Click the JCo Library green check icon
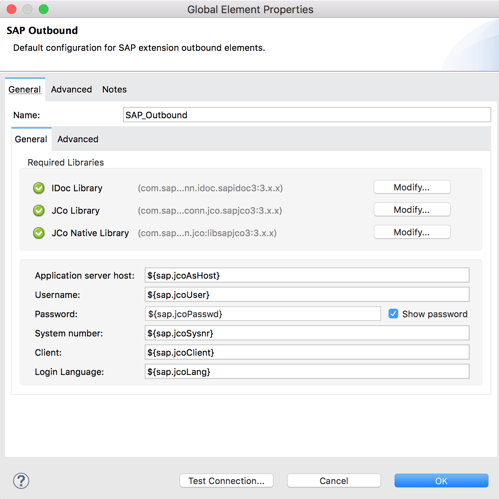The image size is (499, 499). pos(39,211)
